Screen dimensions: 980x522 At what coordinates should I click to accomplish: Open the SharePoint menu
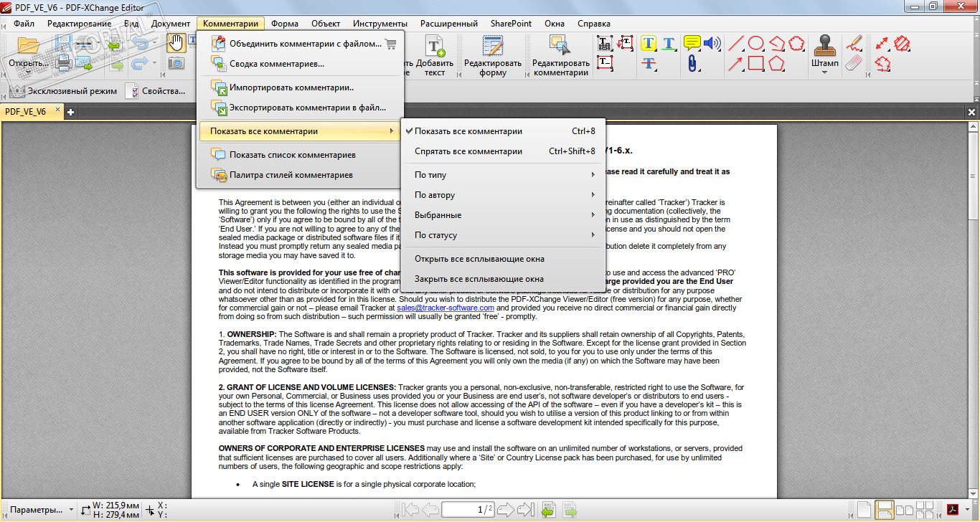[x=511, y=24]
